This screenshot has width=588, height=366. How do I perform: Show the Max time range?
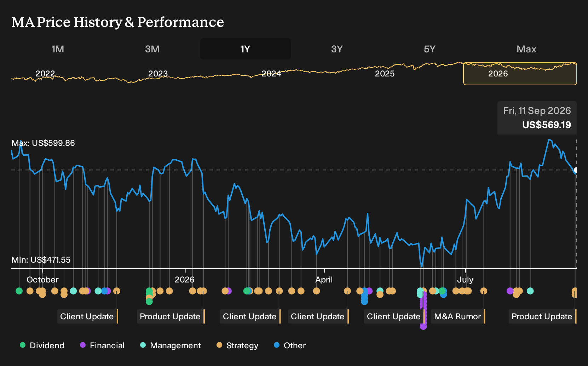coord(526,49)
